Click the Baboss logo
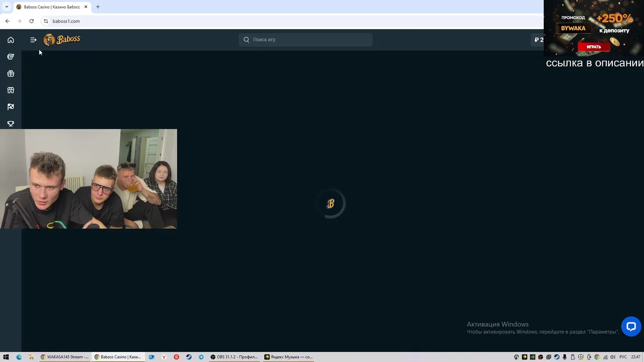This screenshot has height=362, width=644. point(62,40)
